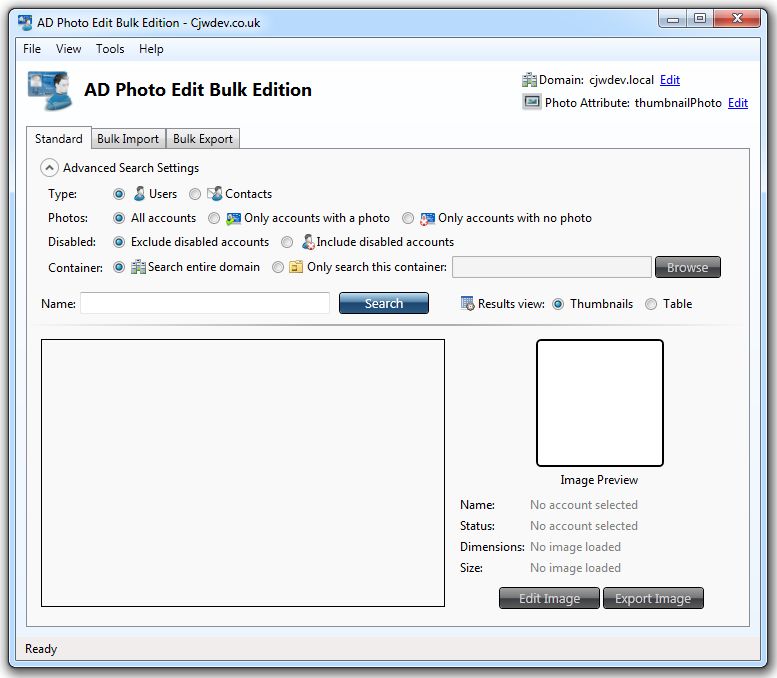Image resolution: width=777 pixels, height=678 pixels.
Task: Click the AD Photo Edit logo image
Action: (x=50, y=90)
